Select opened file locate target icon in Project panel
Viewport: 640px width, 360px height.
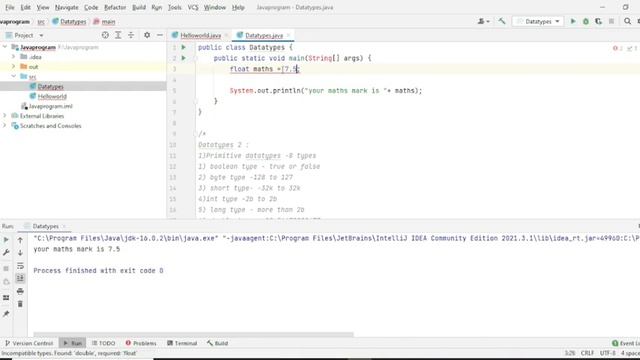105,36
